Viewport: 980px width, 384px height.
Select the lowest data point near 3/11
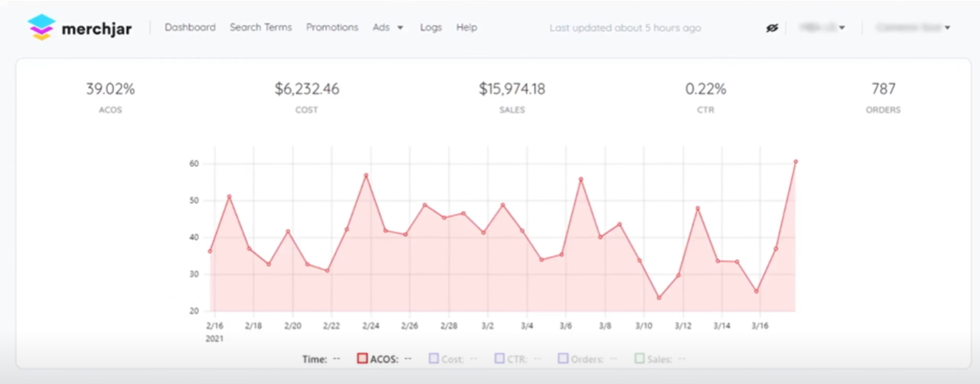(659, 298)
